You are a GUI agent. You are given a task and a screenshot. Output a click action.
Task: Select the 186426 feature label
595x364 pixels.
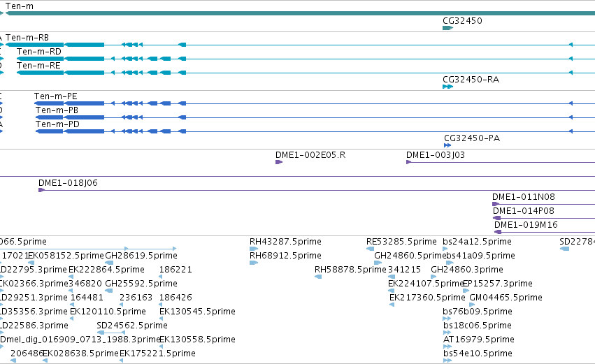[175, 298]
